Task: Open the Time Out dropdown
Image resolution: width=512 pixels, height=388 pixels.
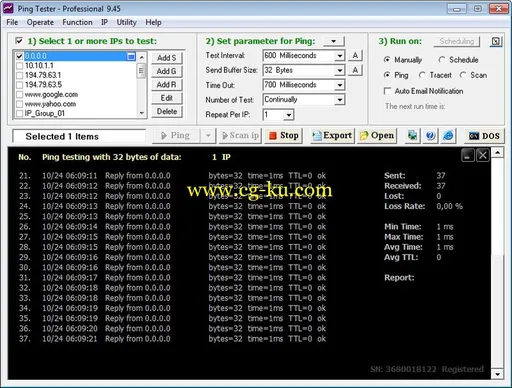Action: [x=340, y=85]
